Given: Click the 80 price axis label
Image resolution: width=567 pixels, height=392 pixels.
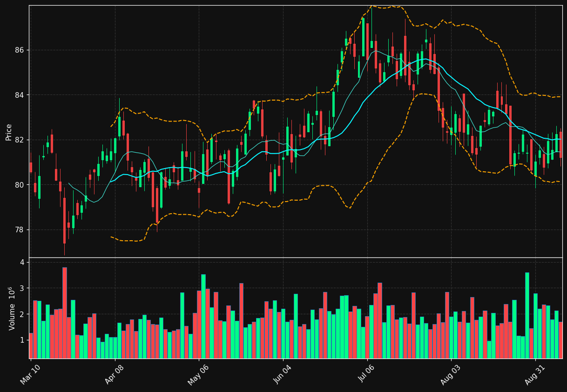Looking at the screenshot, I should point(20,185).
